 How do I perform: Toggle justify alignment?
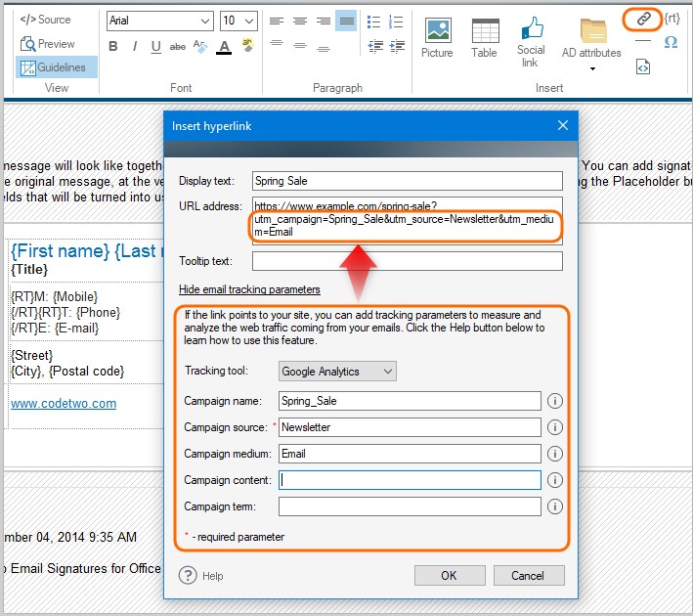tap(346, 21)
